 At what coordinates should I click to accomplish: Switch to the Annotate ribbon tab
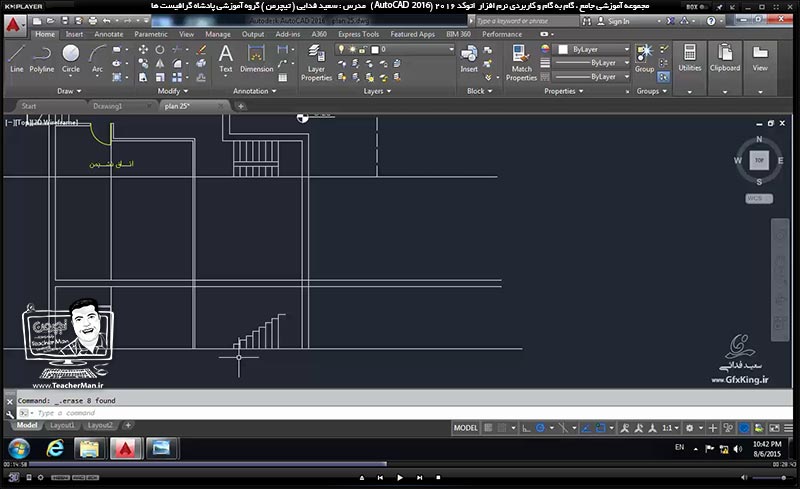[109, 34]
